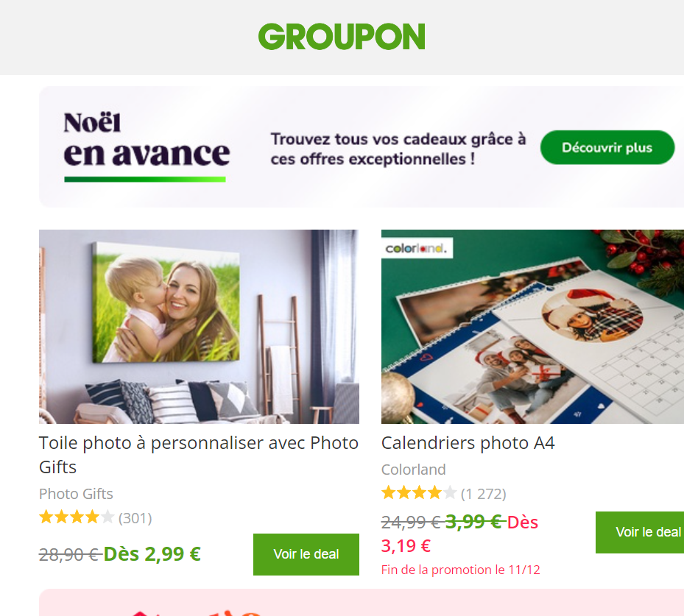The width and height of the screenshot is (684, 616).
Task: Click the Photo Gifts merchant name
Action: (x=76, y=494)
